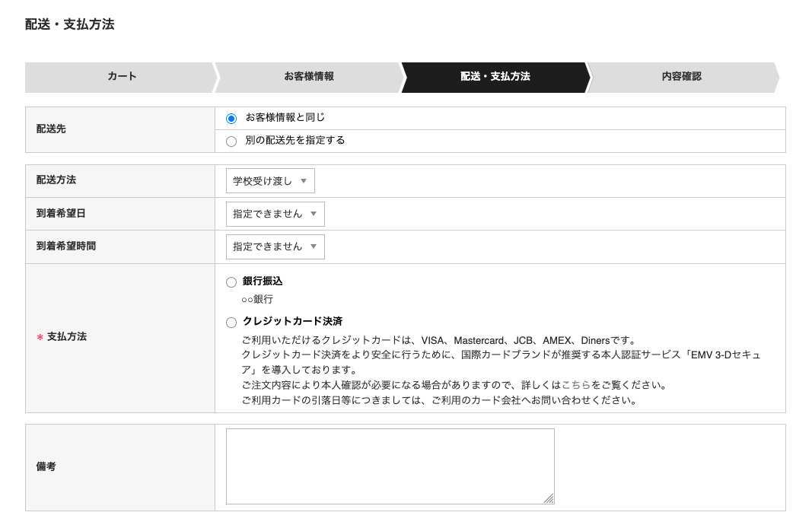Return to the お客様情報 step
The image size is (812, 525).
(308, 77)
